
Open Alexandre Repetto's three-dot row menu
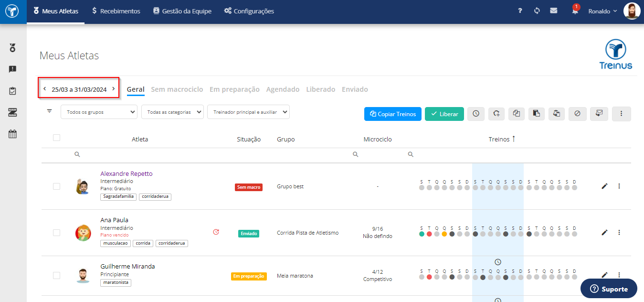point(619,186)
